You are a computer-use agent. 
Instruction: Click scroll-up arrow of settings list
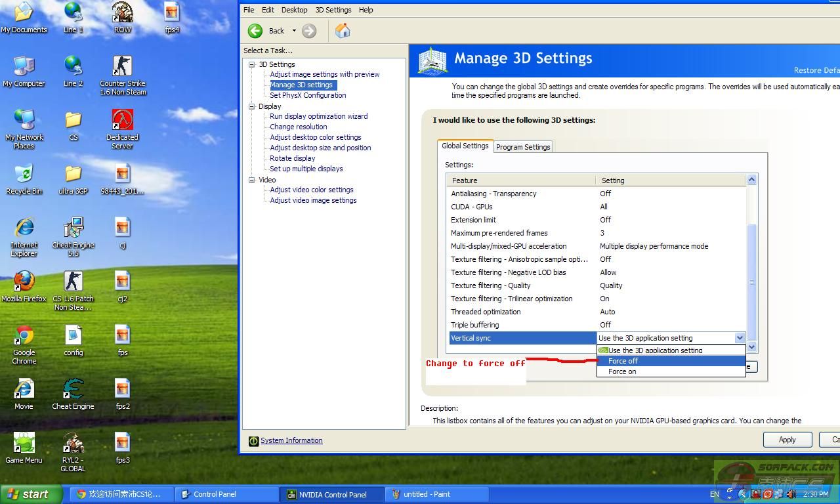(x=752, y=180)
